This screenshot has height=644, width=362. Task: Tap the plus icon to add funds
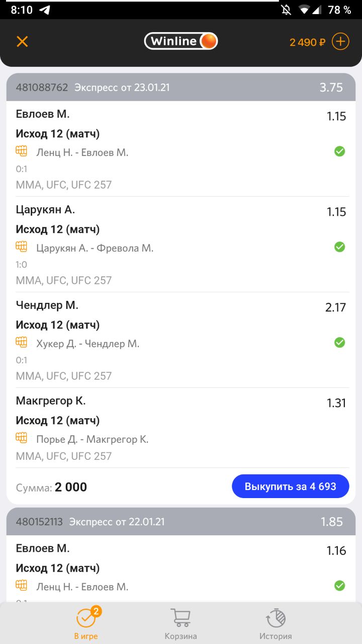[x=340, y=41]
